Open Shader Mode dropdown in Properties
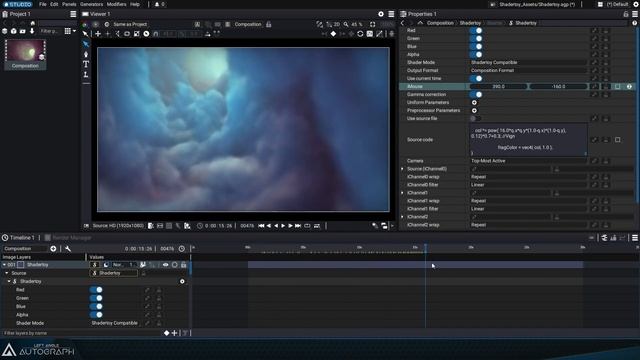This screenshot has height=360, width=640. (528, 62)
